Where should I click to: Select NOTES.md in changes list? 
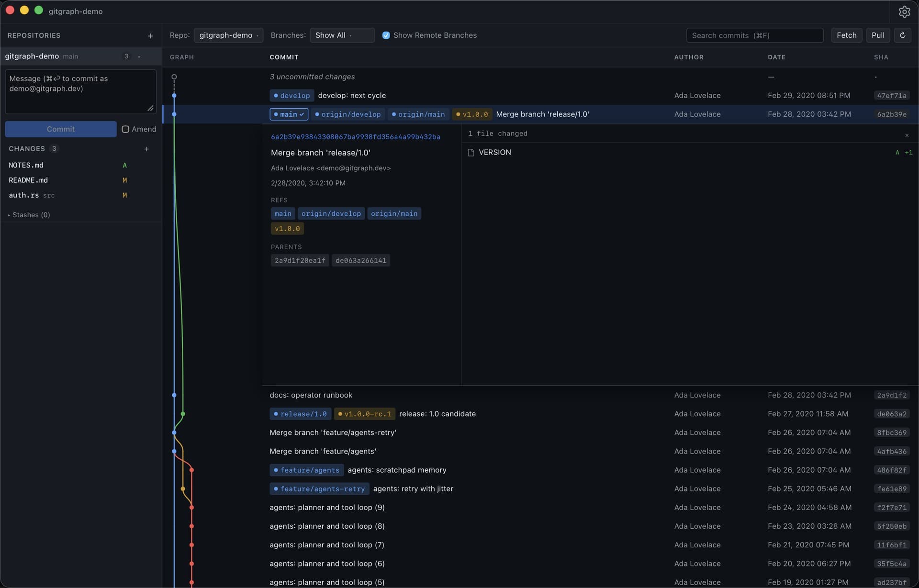pyautogui.click(x=81, y=165)
